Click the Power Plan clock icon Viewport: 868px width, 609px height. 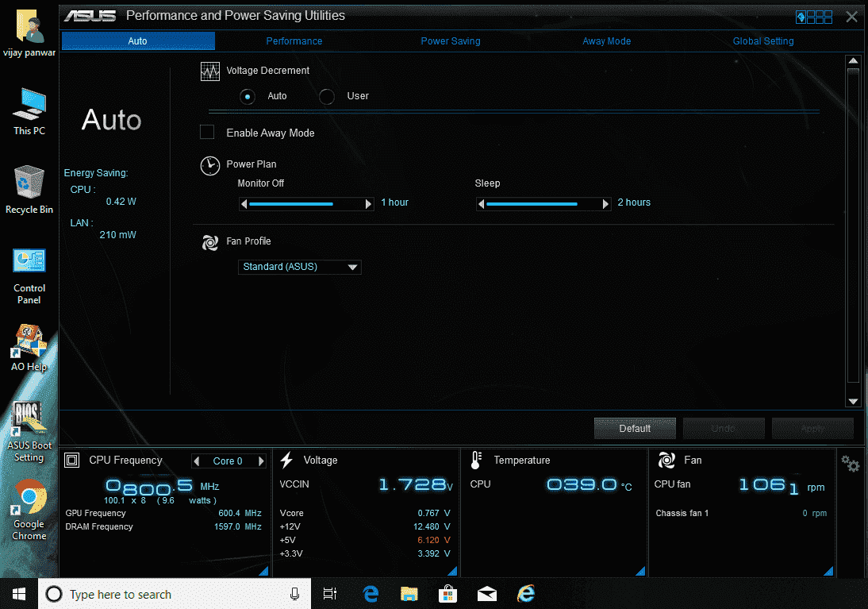pyautogui.click(x=209, y=166)
